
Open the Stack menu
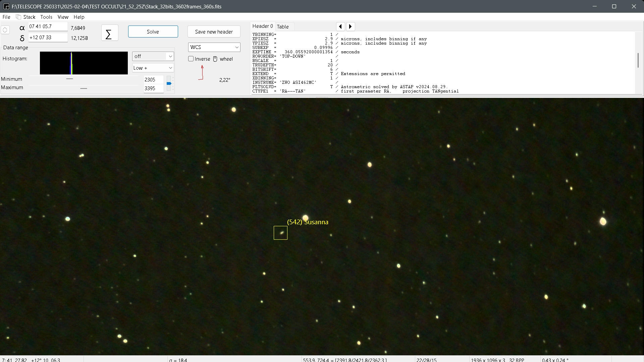click(x=29, y=17)
